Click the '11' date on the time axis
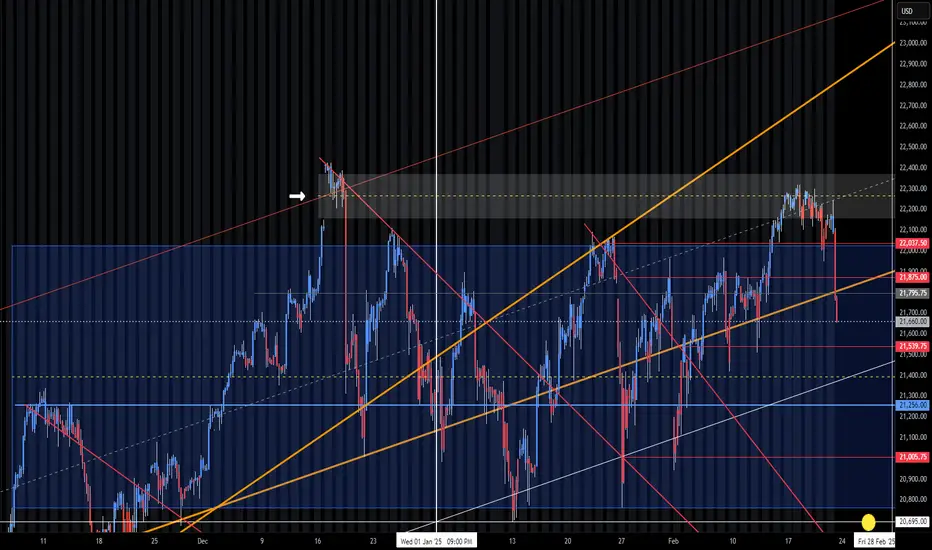This screenshot has width=932, height=550. click(43, 541)
